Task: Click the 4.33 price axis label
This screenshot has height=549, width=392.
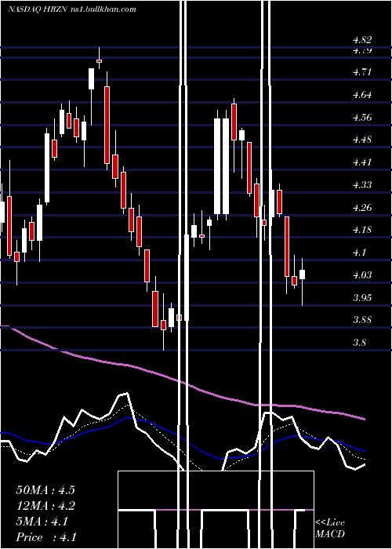Action: 362,184
